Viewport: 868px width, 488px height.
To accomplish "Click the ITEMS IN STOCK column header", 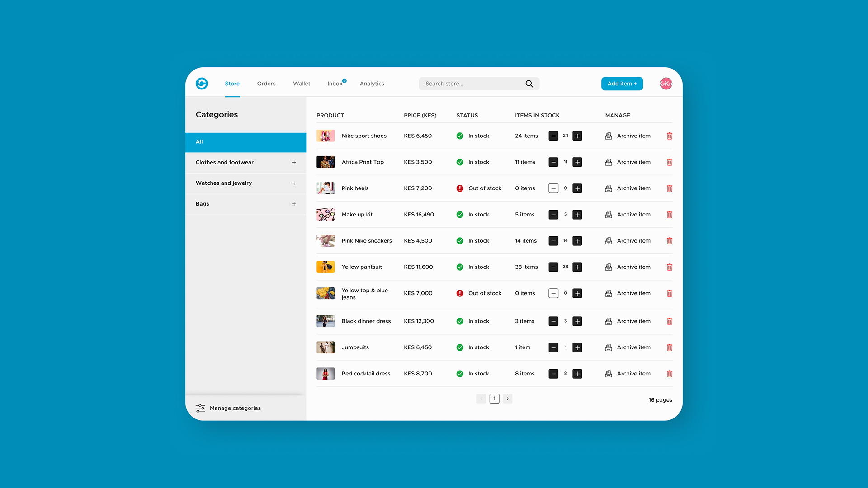I will point(537,116).
